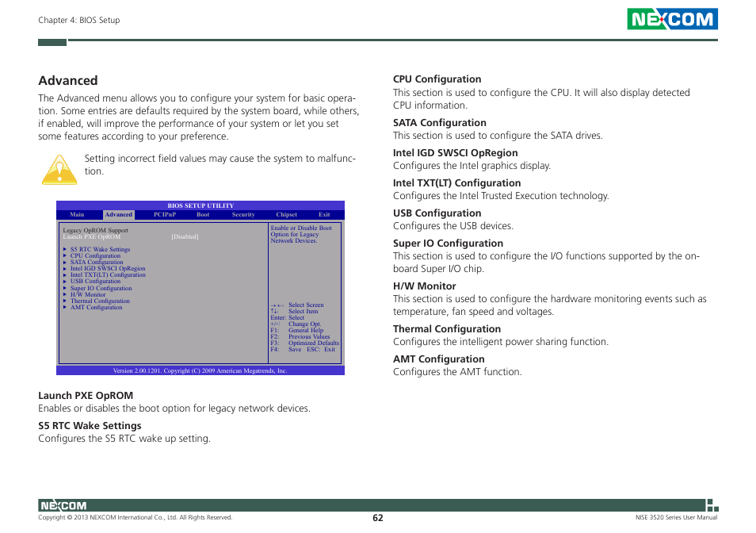Click the 'Launch PXE OpROM' bold heading below screenshot

tap(86, 396)
